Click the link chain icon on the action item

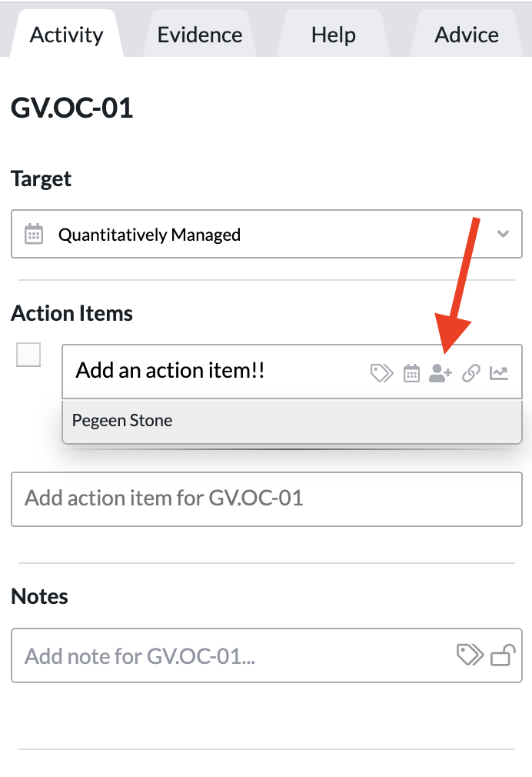point(471,373)
